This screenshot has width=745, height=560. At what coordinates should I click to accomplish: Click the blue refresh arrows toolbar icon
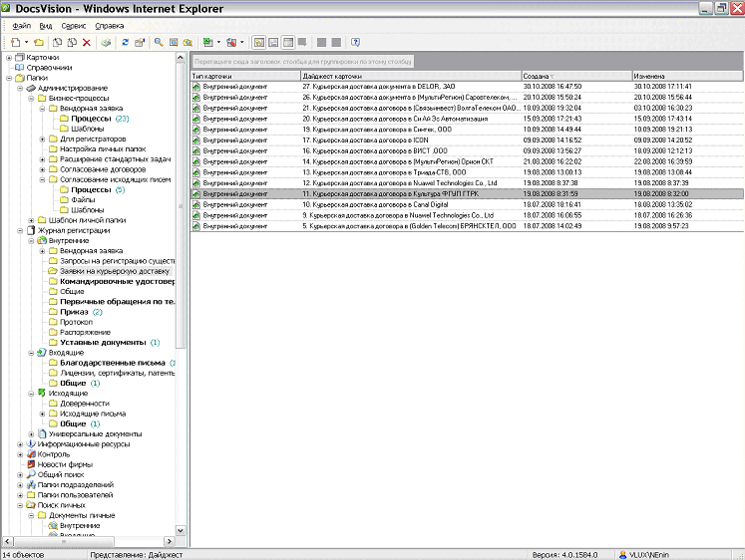click(x=125, y=43)
